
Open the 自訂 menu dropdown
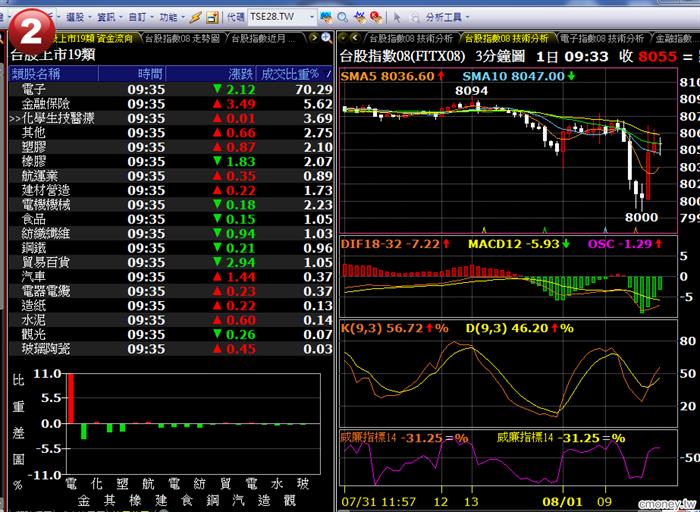[141, 17]
